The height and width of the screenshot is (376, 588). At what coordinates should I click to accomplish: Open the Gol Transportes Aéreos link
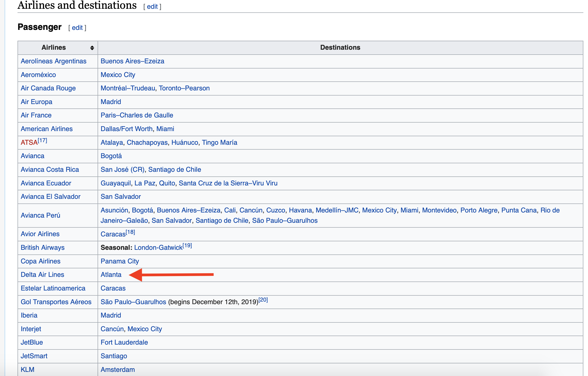(x=56, y=302)
